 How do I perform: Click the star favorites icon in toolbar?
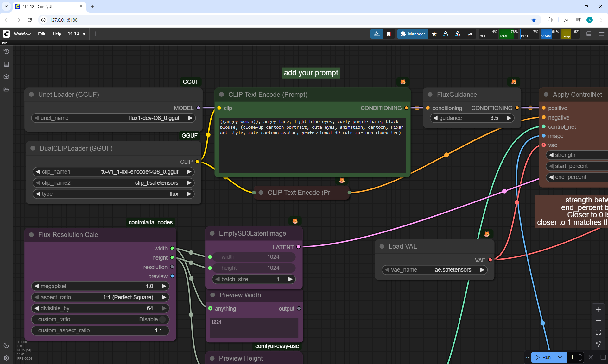tap(434, 34)
